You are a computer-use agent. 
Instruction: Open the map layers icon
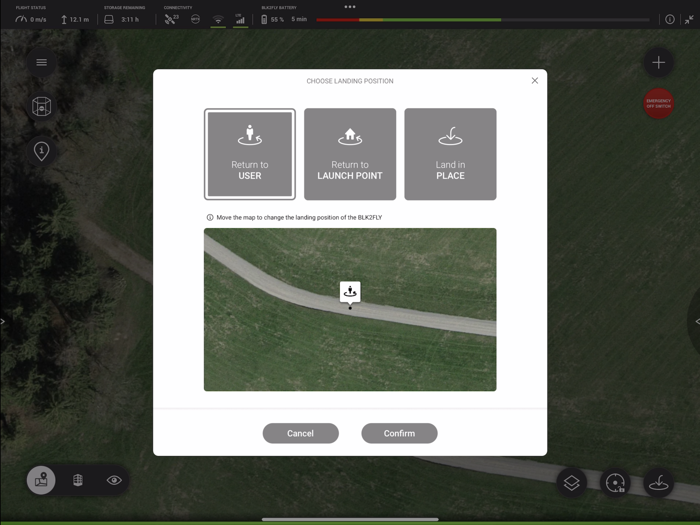pos(571,483)
